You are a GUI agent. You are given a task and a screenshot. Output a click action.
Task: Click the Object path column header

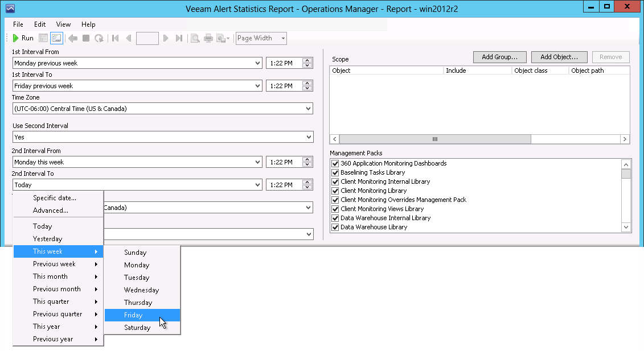click(x=600, y=71)
